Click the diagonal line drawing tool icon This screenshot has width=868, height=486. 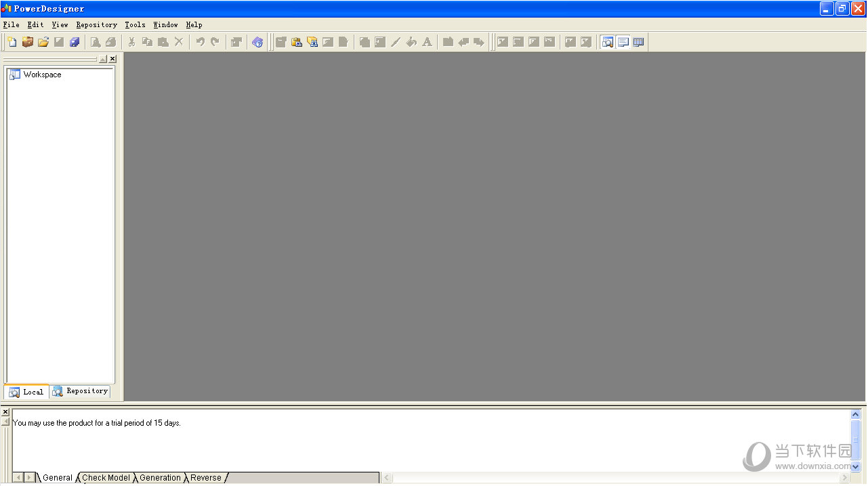tap(396, 42)
